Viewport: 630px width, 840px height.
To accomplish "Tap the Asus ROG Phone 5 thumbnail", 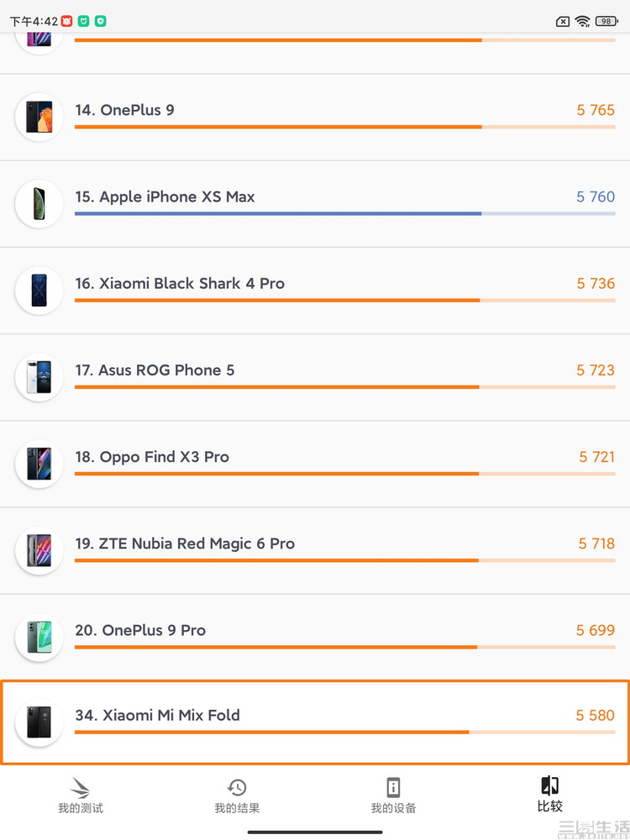I will click(x=39, y=377).
